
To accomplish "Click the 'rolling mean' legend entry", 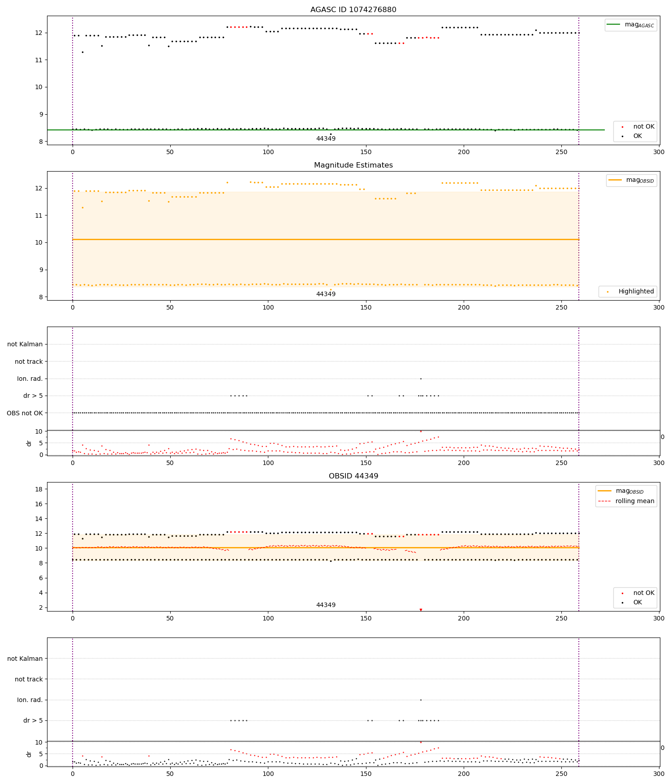I will point(626,501).
